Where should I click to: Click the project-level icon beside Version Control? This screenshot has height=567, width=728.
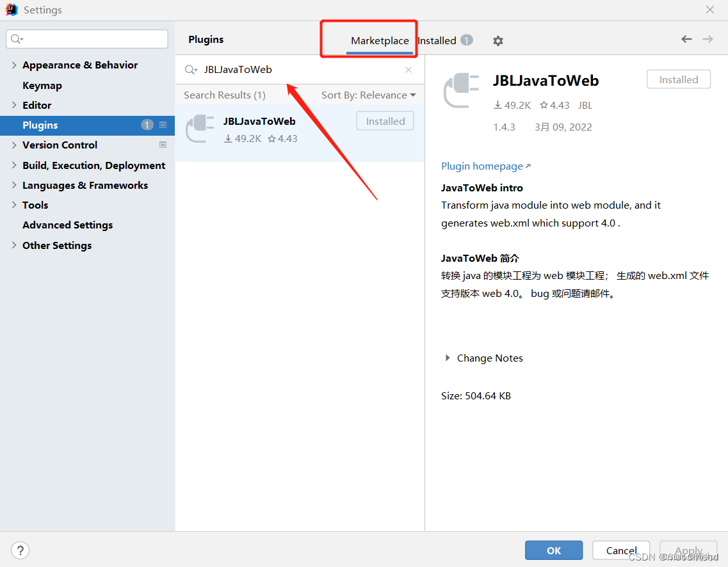pyautogui.click(x=163, y=145)
